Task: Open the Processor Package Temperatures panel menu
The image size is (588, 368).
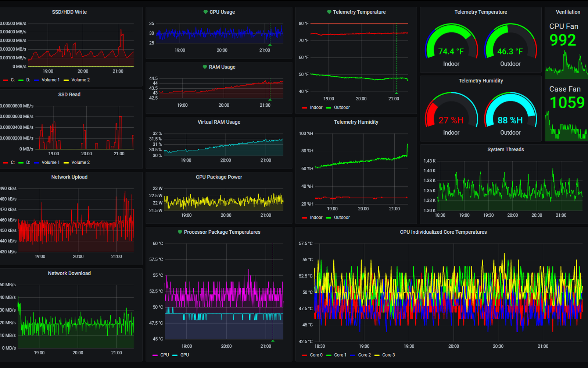Action: 222,232
